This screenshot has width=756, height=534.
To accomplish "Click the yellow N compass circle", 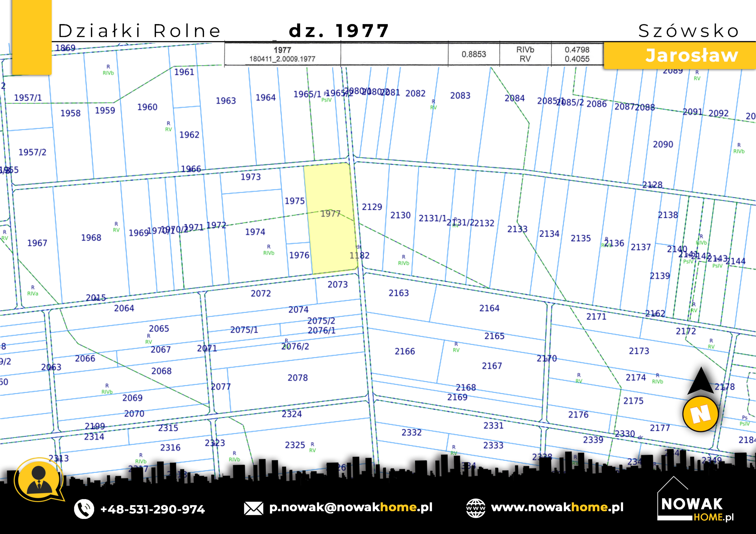I will click(700, 414).
